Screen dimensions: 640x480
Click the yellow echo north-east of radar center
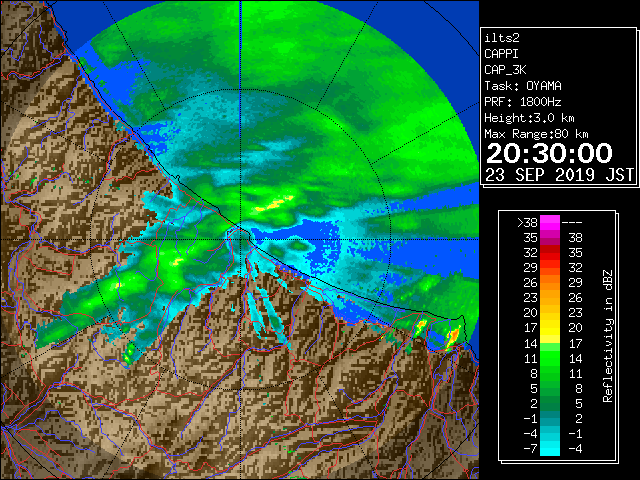pos(274,204)
